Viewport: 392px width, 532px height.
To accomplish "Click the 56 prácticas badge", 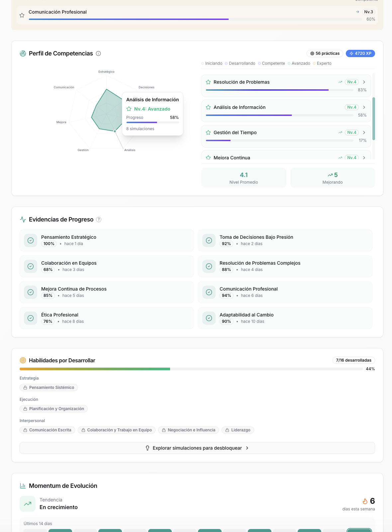I will tap(325, 53).
